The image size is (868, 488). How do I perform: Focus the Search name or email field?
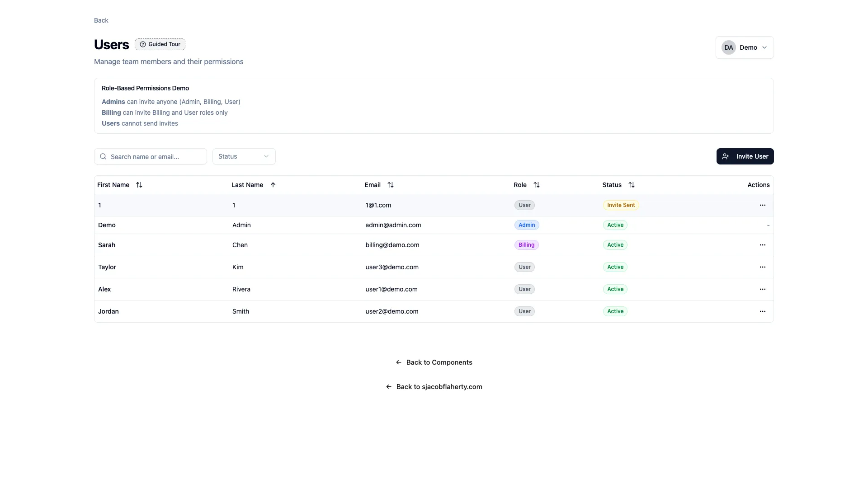pyautogui.click(x=156, y=156)
